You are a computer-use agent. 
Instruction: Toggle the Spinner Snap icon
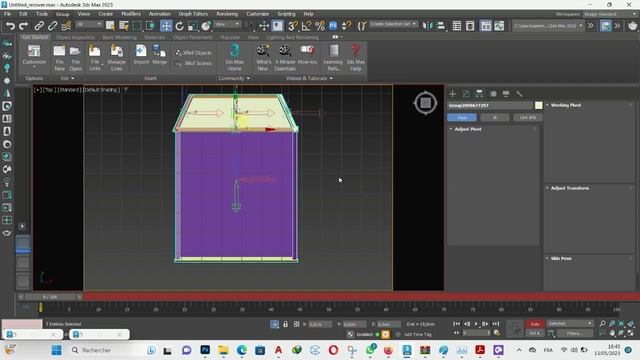(x=346, y=26)
